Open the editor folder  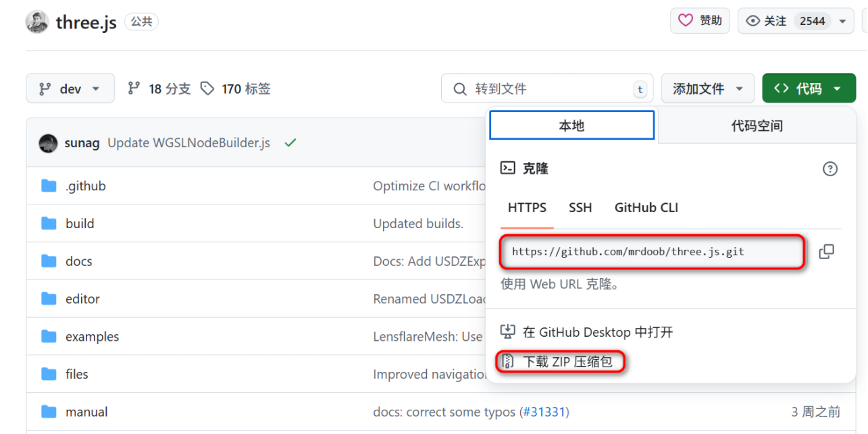pyautogui.click(x=82, y=299)
